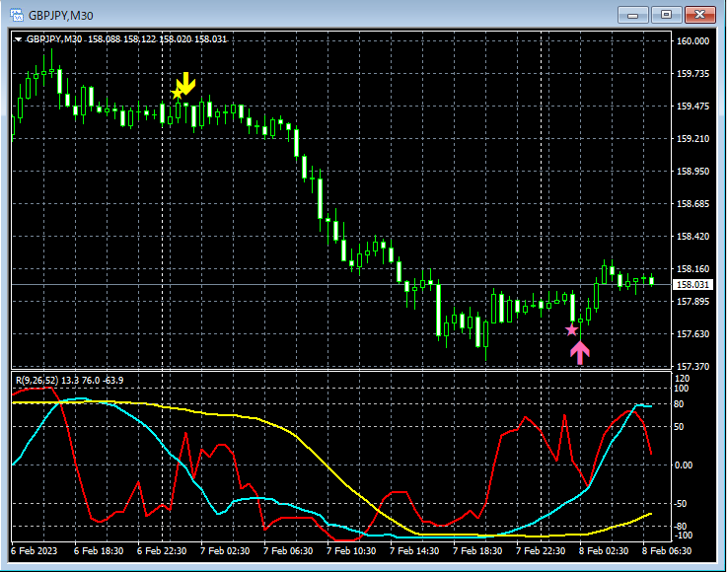Click the '7 Feb 06:30' time axis label
Screen dimensions: 728x572
pyautogui.click(x=288, y=550)
